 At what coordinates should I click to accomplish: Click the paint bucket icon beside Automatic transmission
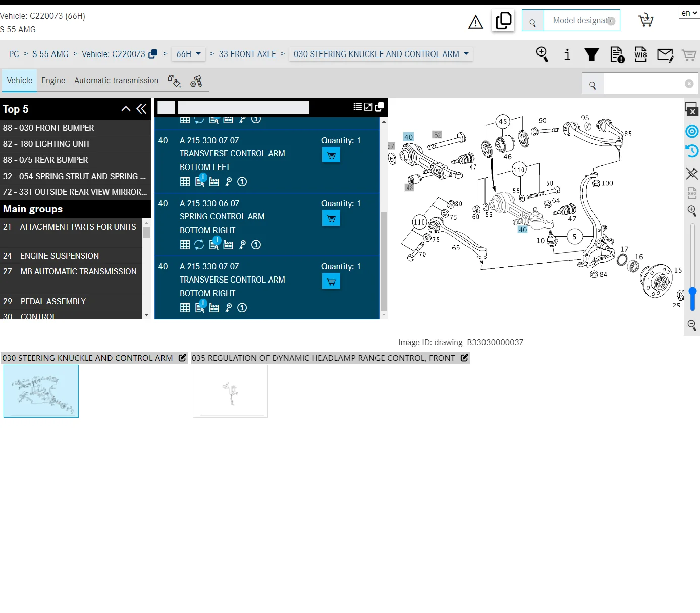[174, 81]
